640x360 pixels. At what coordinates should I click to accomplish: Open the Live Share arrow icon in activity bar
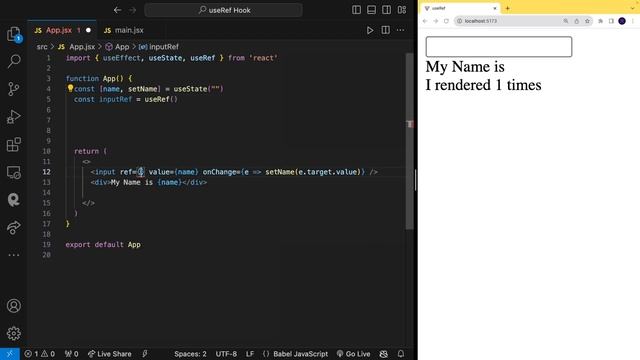(x=14, y=227)
